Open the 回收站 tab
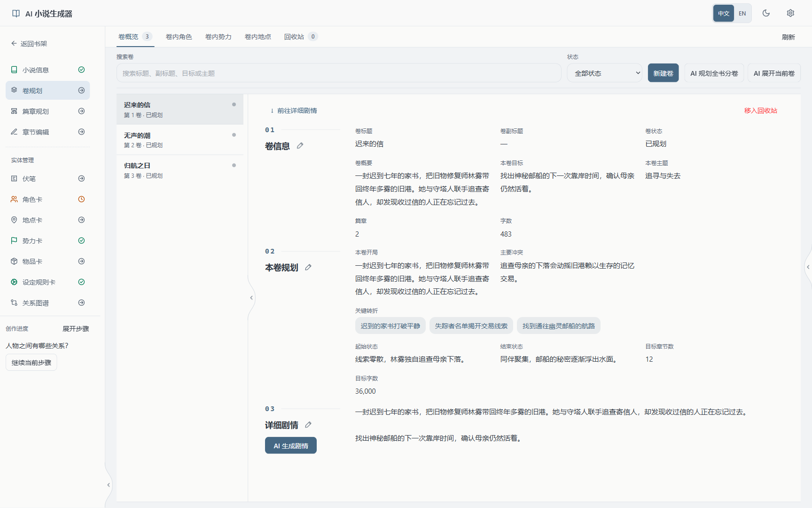Image resolution: width=812 pixels, height=508 pixels. pyautogui.click(x=301, y=37)
